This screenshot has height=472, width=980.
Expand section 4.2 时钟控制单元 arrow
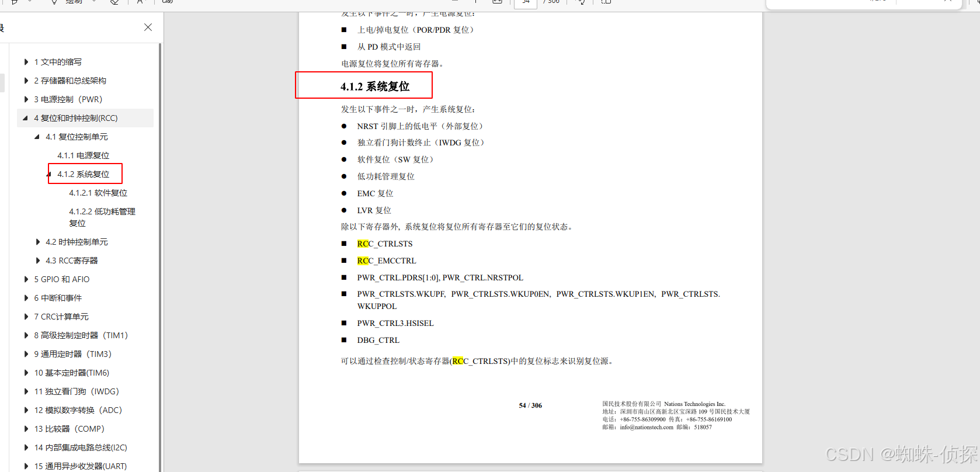click(x=37, y=242)
